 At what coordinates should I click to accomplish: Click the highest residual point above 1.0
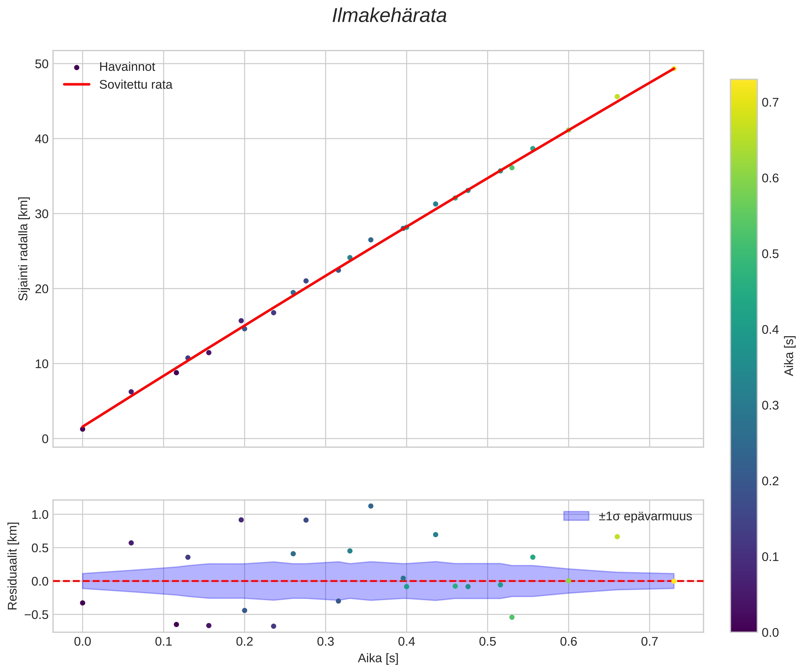(x=371, y=506)
